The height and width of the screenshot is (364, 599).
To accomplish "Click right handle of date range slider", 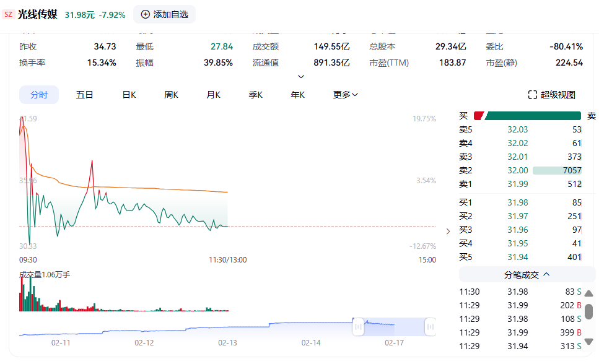I will [x=430, y=326].
